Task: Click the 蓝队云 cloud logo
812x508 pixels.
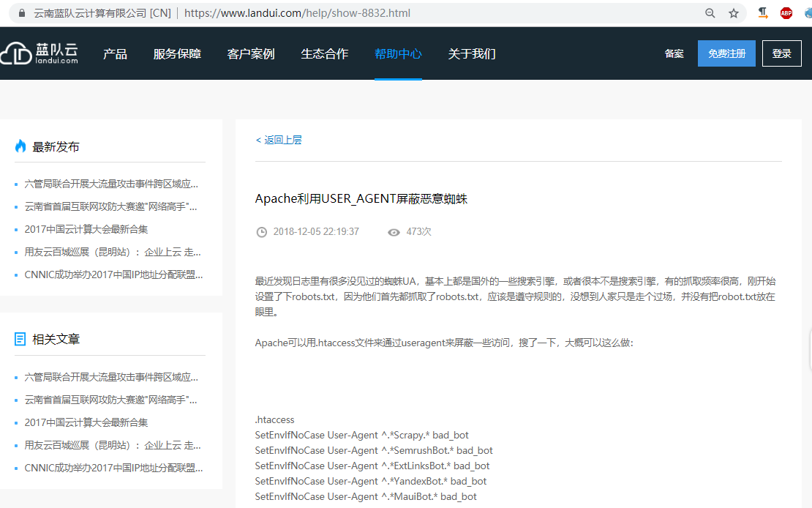Action: (39, 53)
